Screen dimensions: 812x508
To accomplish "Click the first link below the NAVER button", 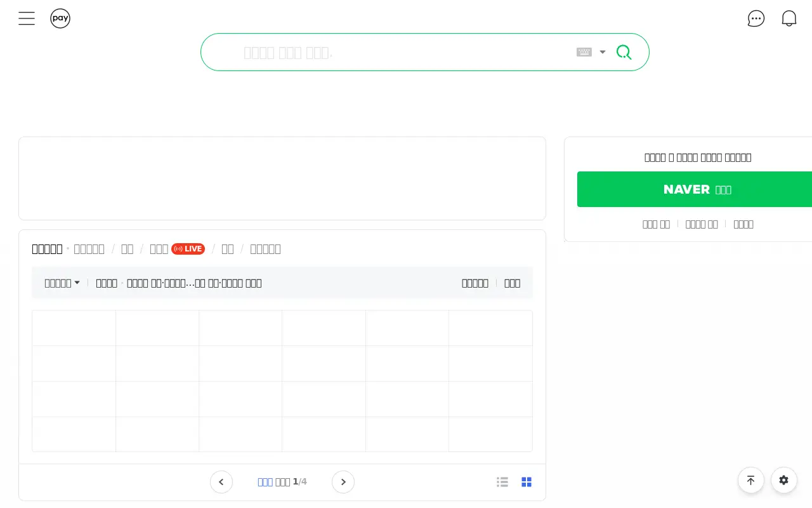I will pyautogui.click(x=656, y=224).
